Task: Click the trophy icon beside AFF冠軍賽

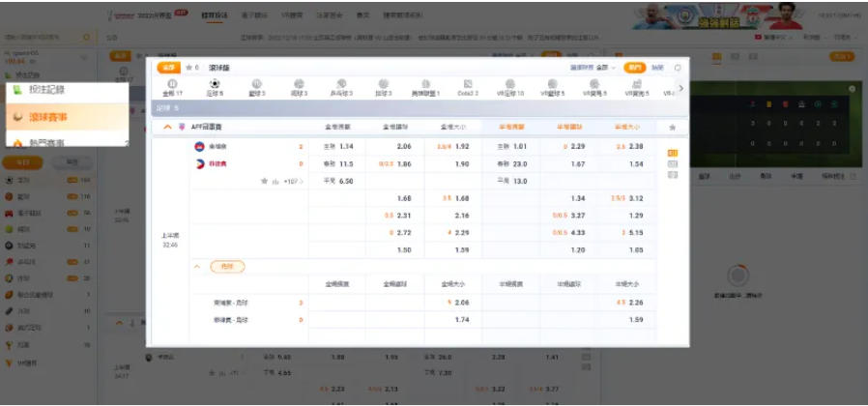Action: pos(182,127)
